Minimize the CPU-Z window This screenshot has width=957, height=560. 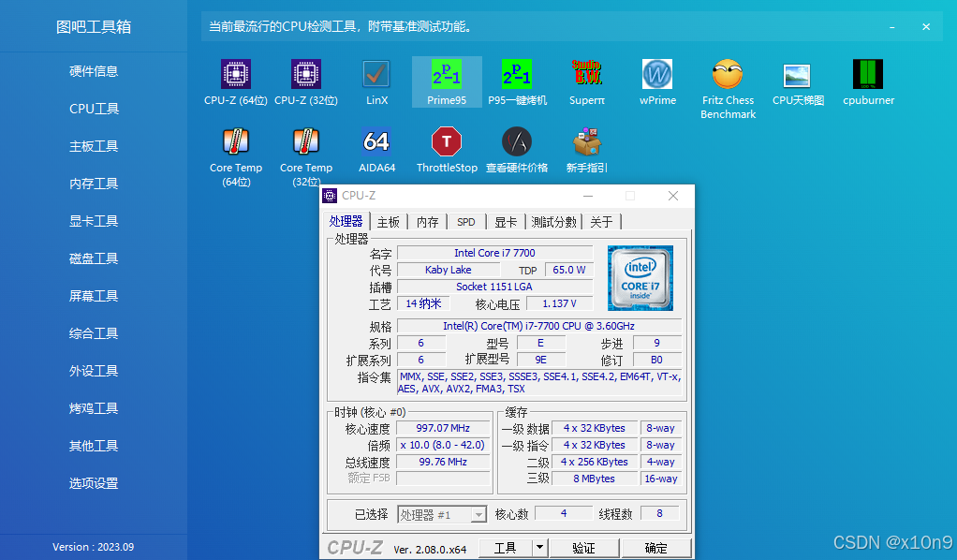[588, 196]
